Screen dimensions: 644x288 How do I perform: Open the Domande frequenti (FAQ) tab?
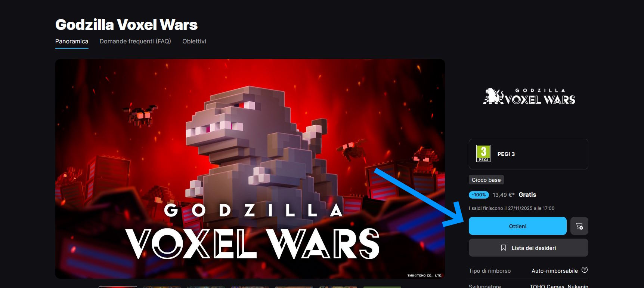(x=135, y=41)
